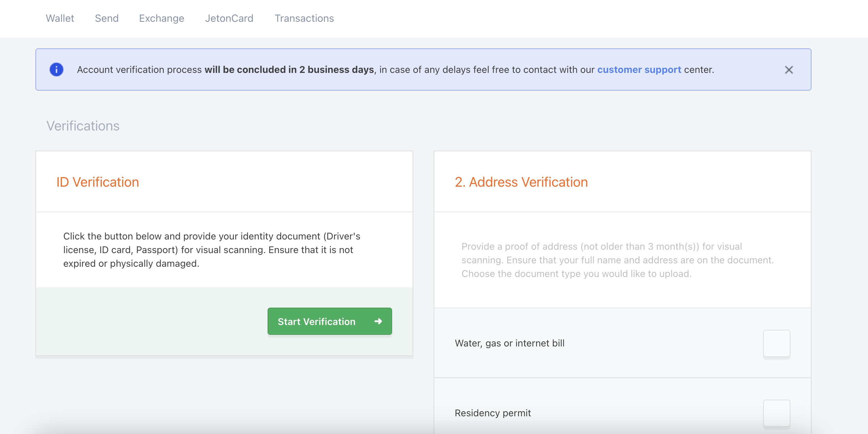Image resolution: width=868 pixels, height=434 pixels.
Task: Click the bold 2 business days text
Action: tap(289, 69)
